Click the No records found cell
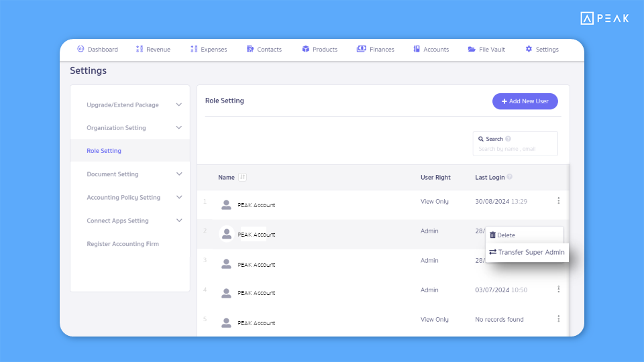The height and width of the screenshot is (362, 644). 499,320
